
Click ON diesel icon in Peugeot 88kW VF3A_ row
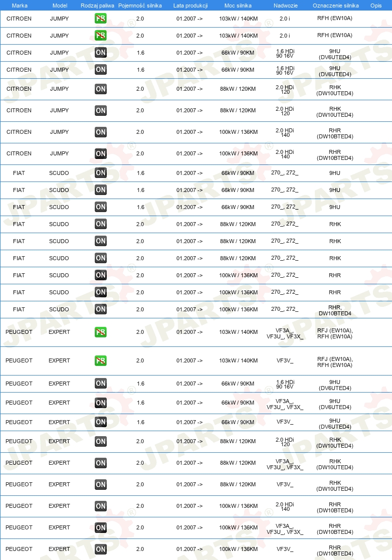(101, 463)
